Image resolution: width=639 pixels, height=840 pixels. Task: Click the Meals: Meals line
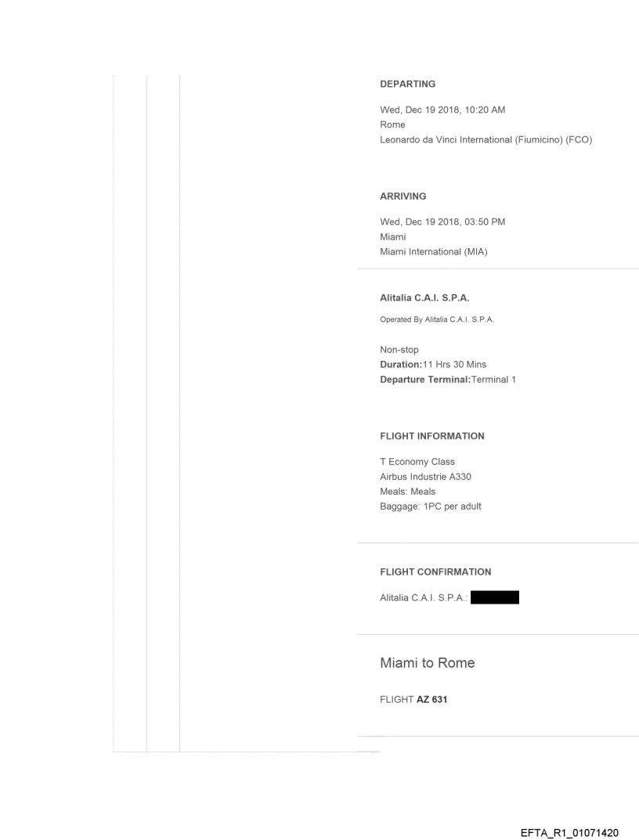(407, 492)
